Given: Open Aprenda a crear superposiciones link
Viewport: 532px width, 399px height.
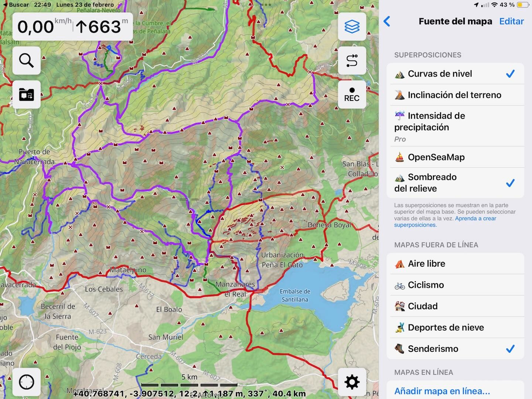Looking at the screenshot, I should [475, 219].
